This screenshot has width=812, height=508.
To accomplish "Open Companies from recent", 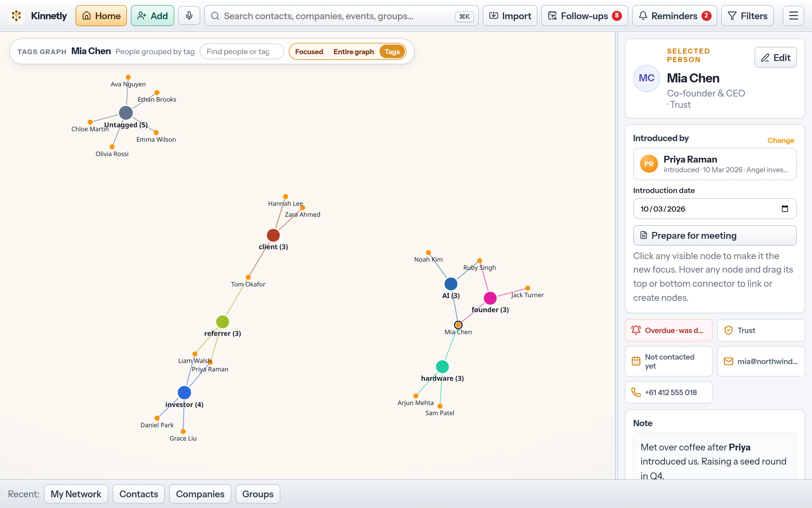I will point(200,494).
